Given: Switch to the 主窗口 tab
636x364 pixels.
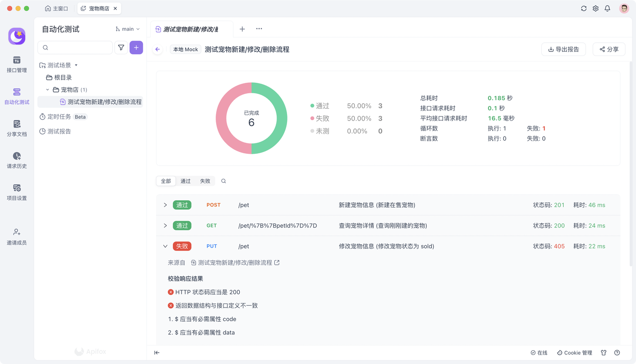Looking at the screenshot, I should coord(57,8).
